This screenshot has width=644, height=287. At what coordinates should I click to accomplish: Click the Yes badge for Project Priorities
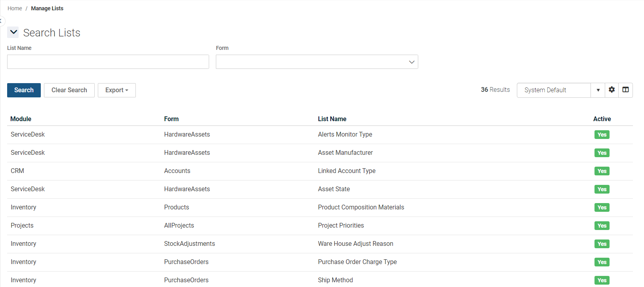coord(602,226)
